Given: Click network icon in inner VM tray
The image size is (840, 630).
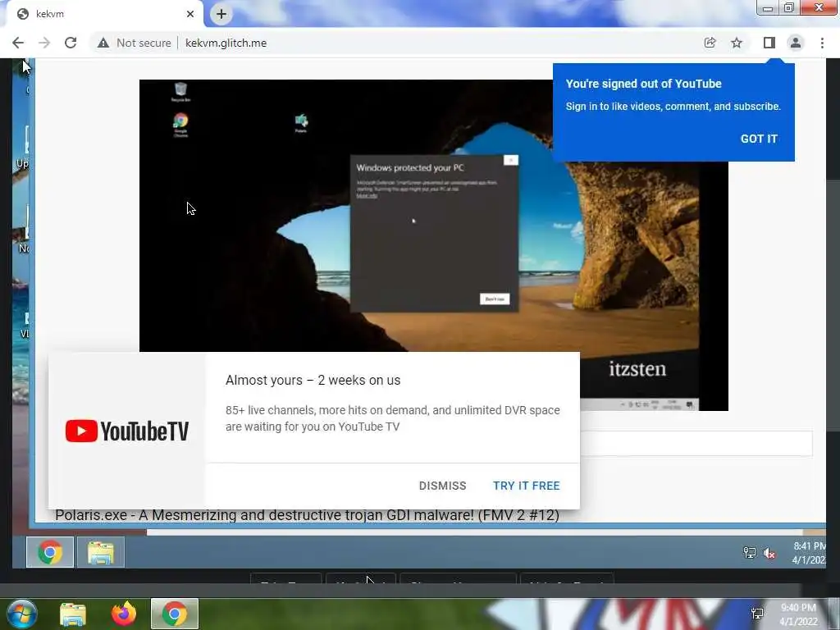Looking at the screenshot, I should click(750, 552).
